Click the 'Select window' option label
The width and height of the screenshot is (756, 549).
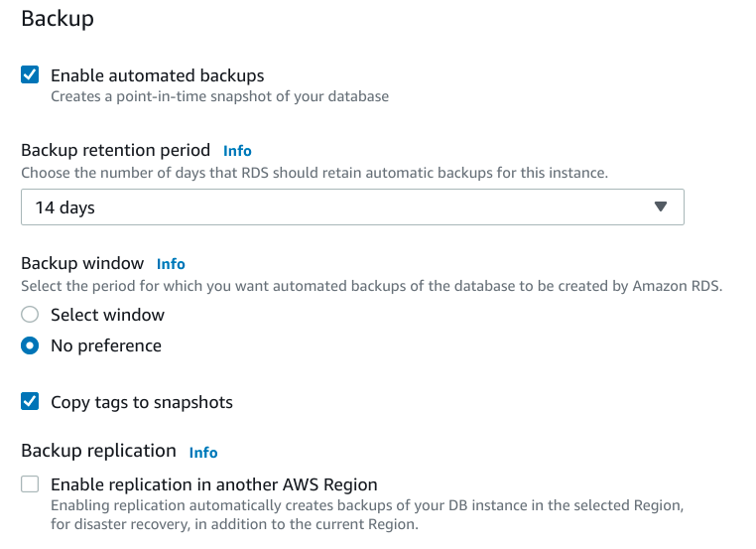click(x=107, y=315)
